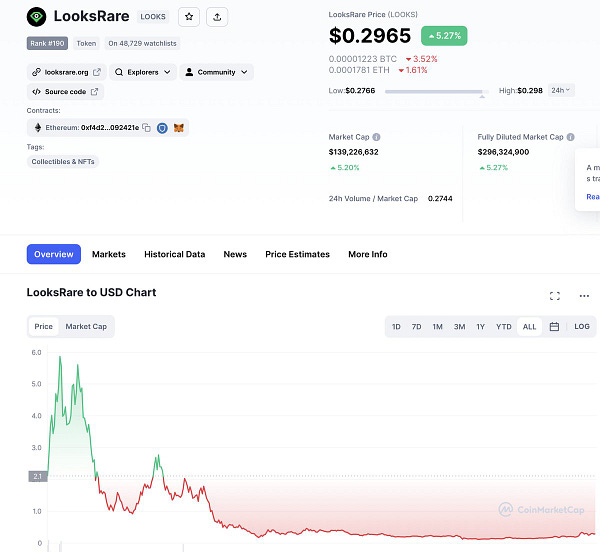Click the $0.2965 price figure

370,36
